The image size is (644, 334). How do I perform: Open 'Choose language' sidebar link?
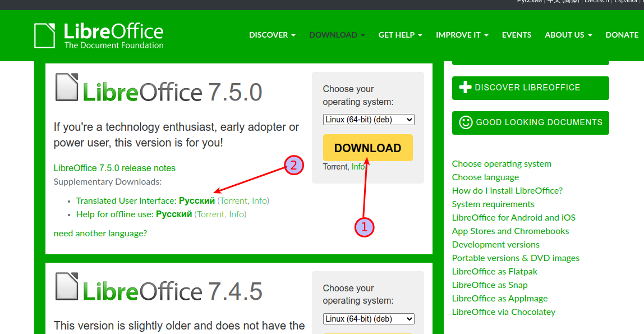tap(485, 177)
